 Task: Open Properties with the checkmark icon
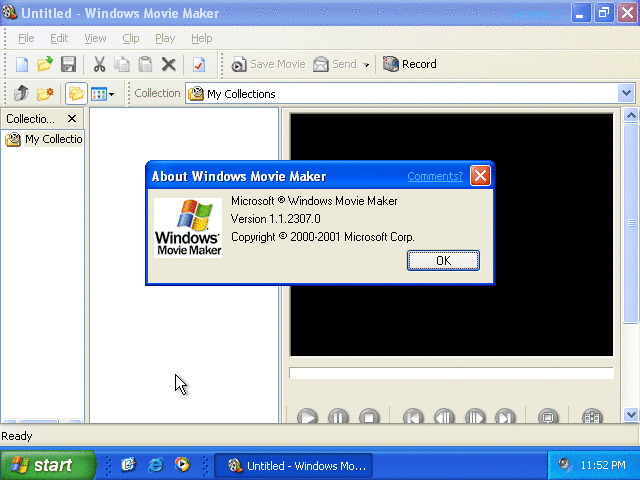click(x=199, y=64)
